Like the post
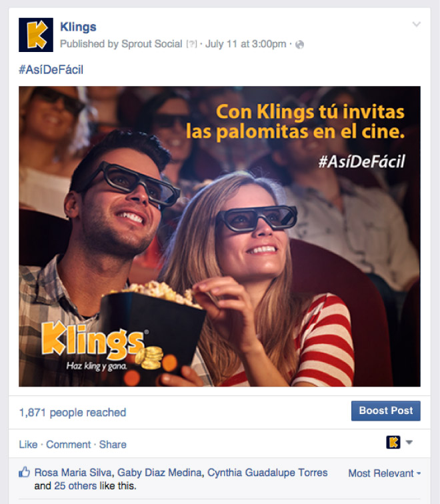Viewport: 440px width, 504px height. 28,445
